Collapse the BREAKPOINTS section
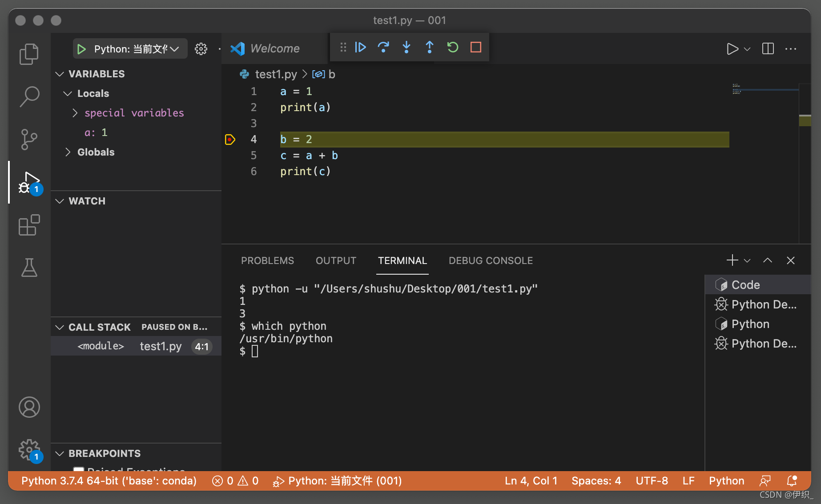 coord(60,453)
